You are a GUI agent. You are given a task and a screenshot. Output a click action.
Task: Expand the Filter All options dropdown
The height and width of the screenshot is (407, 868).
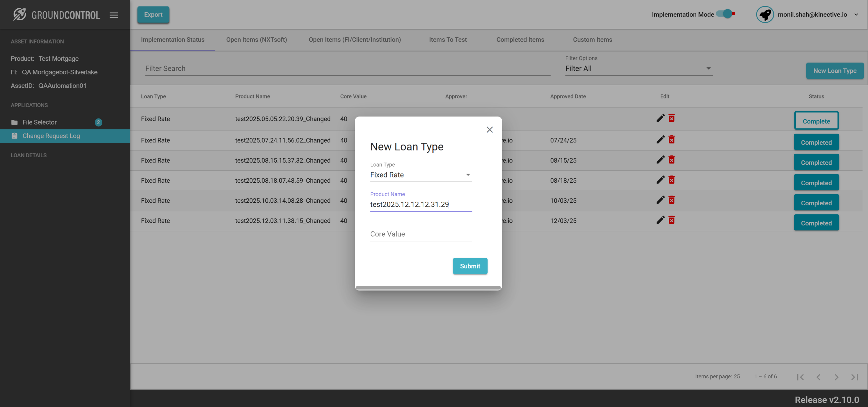pyautogui.click(x=638, y=68)
